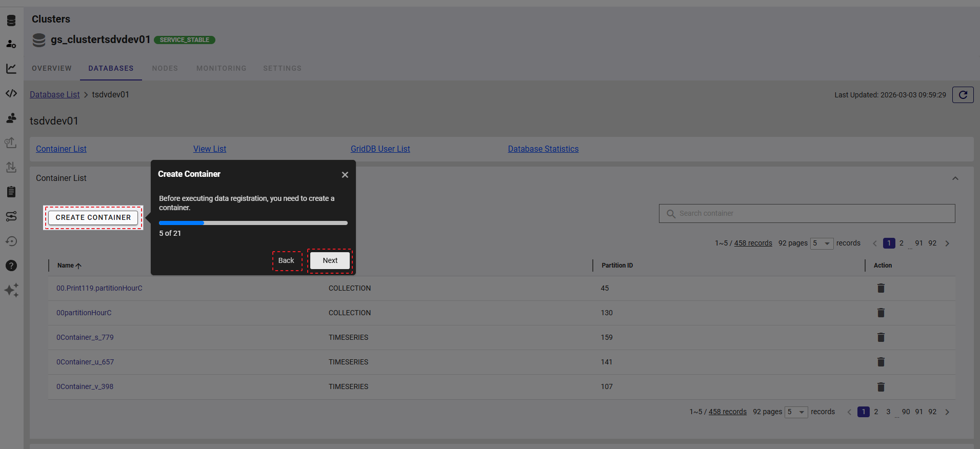
Task: Open the clipboard icon in sidebar
Action: point(11,192)
